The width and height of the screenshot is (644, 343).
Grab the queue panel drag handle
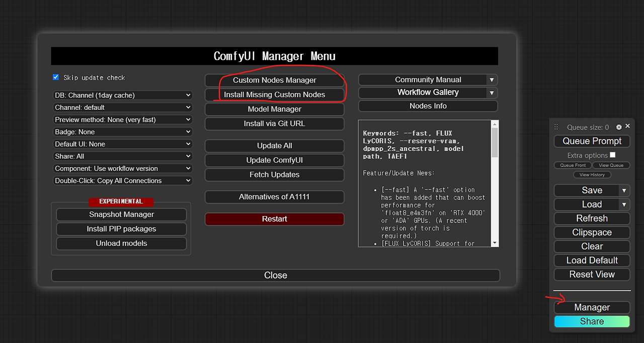(556, 127)
